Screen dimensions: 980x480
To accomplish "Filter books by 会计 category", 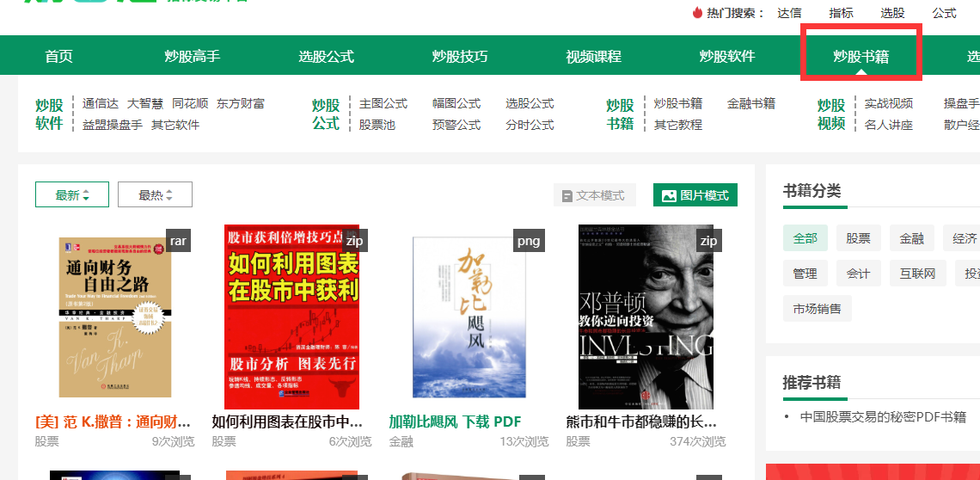I will (x=859, y=273).
